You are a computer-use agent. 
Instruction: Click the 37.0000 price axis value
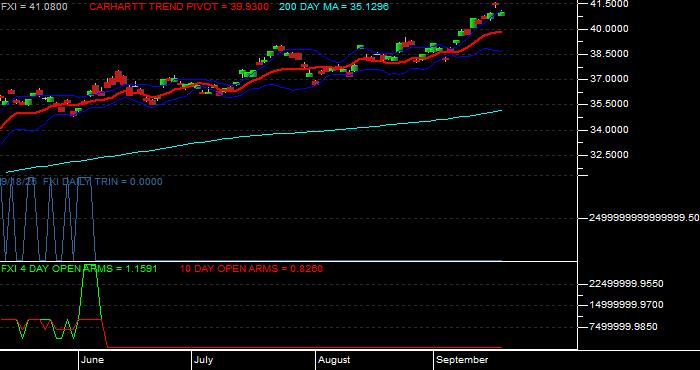click(x=609, y=79)
